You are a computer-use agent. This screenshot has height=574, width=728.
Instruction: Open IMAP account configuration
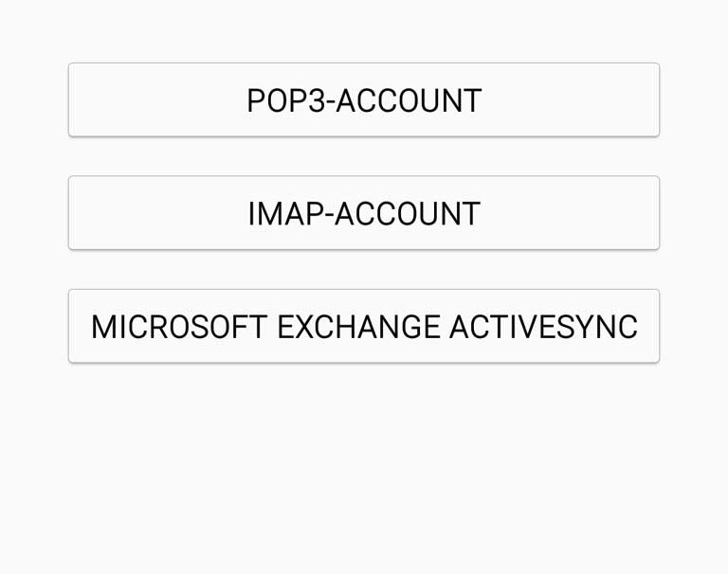coord(364,213)
